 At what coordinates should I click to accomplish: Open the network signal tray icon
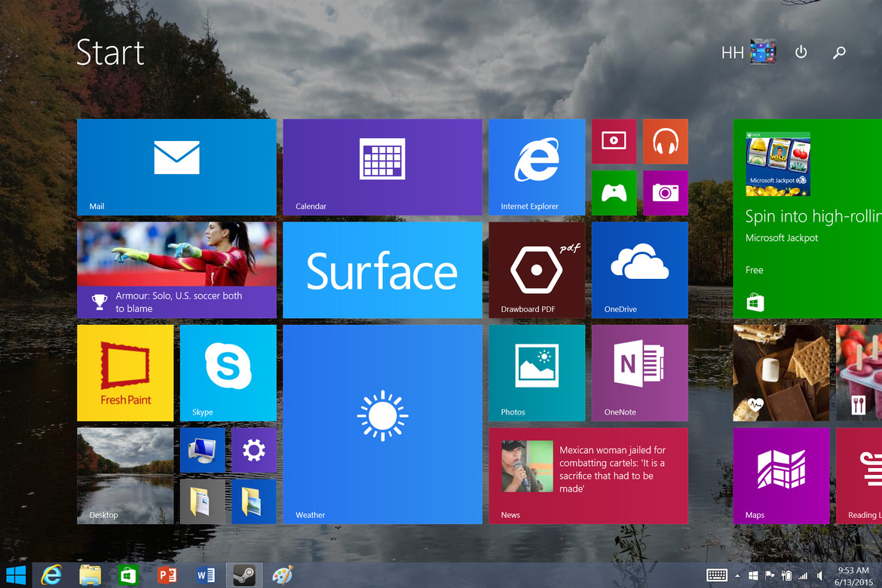point(803,576)
